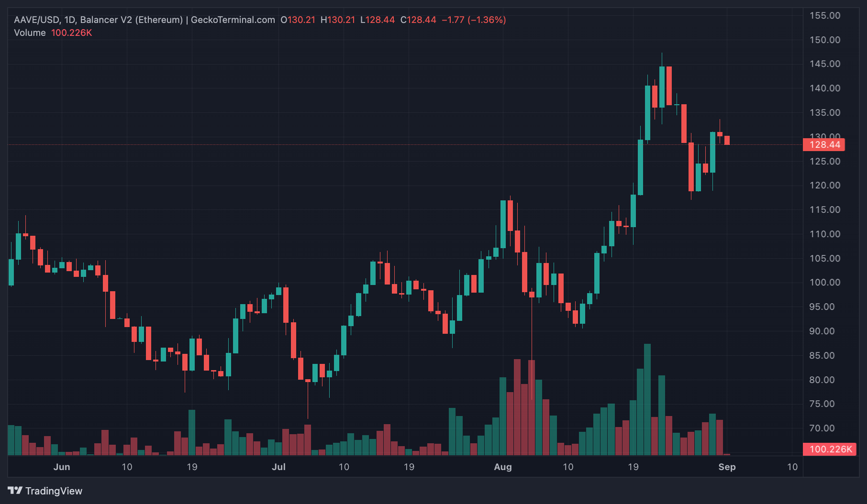The height and width of the screenshot is (504, 867).
Task: Select the Aug label on time axis
Action: [502, 467]
